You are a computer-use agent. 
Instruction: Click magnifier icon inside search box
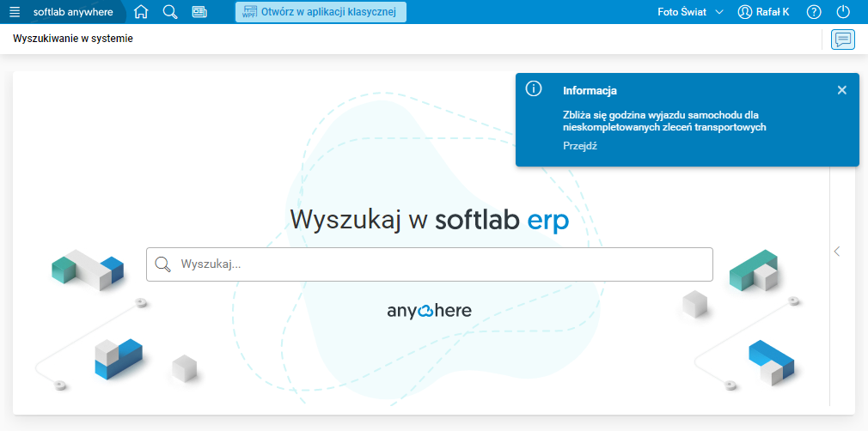tap(162, 264)
